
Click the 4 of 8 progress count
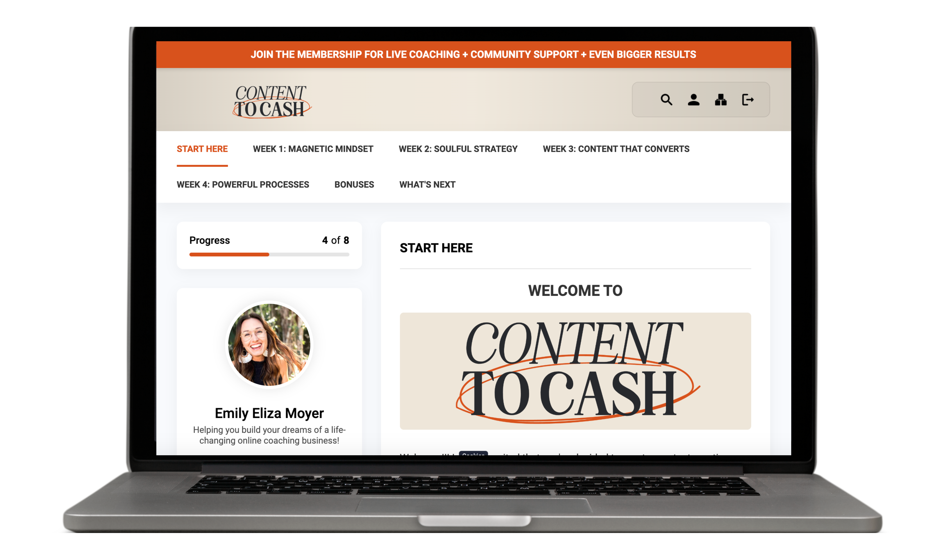click(x=335, y=240)
